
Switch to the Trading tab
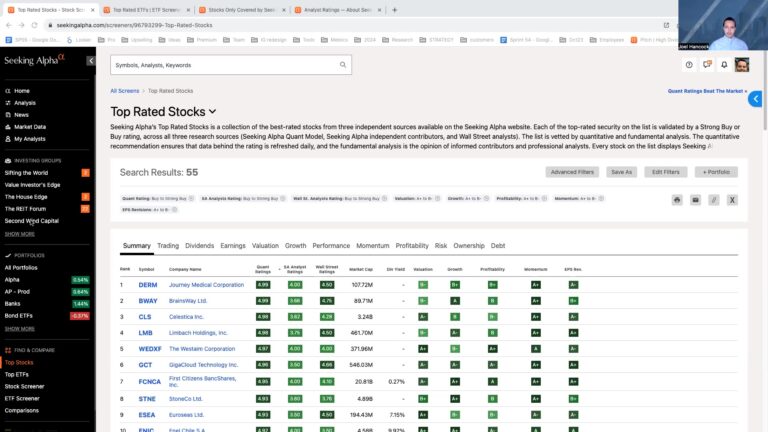[168, 246]
